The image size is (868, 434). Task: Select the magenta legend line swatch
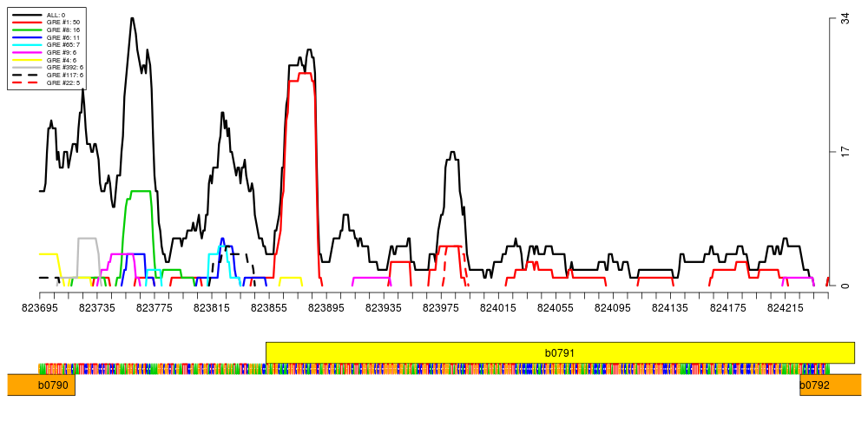pyautogui.click(x=27, y=52)
